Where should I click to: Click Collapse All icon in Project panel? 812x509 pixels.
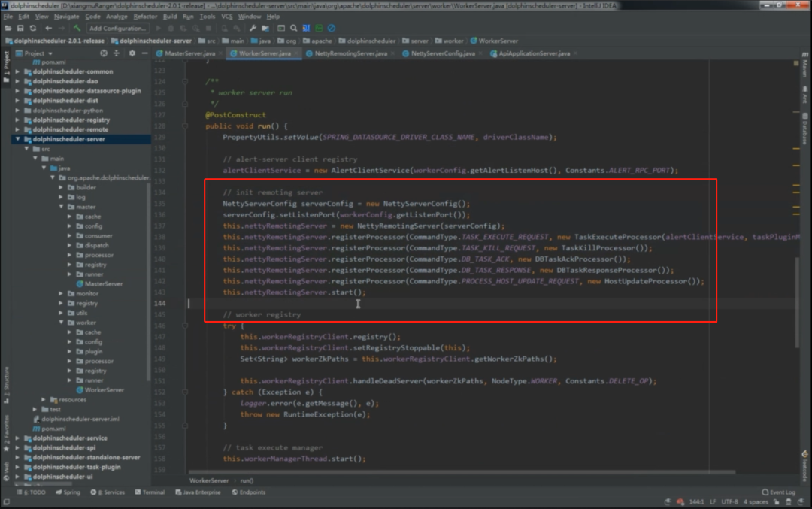116,53
